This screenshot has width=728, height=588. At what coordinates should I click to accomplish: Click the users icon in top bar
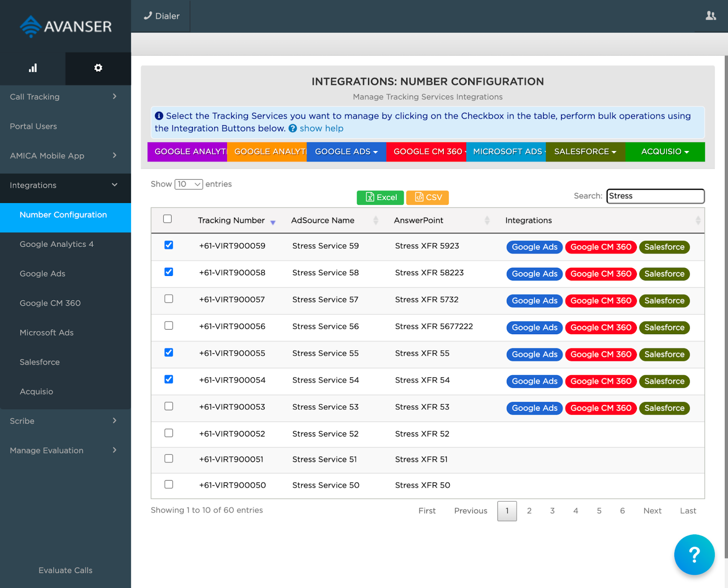click(710, 16)
